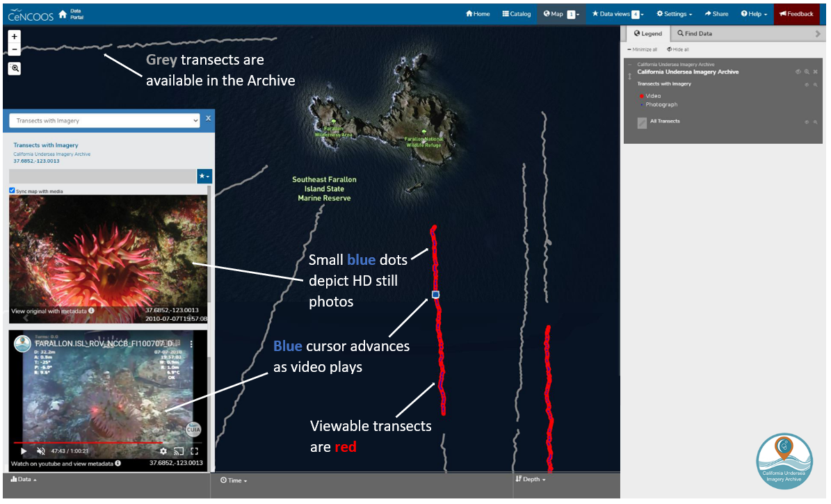Screen dimensions: 831x504
Task: Click the Chromecast cast icon on the video
Action: pyautogui.click(x=178, y=450)
